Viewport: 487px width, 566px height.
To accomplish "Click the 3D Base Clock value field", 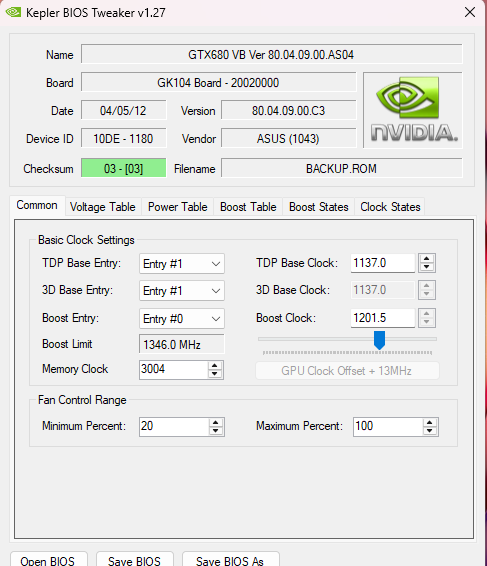I will [383, 290].
